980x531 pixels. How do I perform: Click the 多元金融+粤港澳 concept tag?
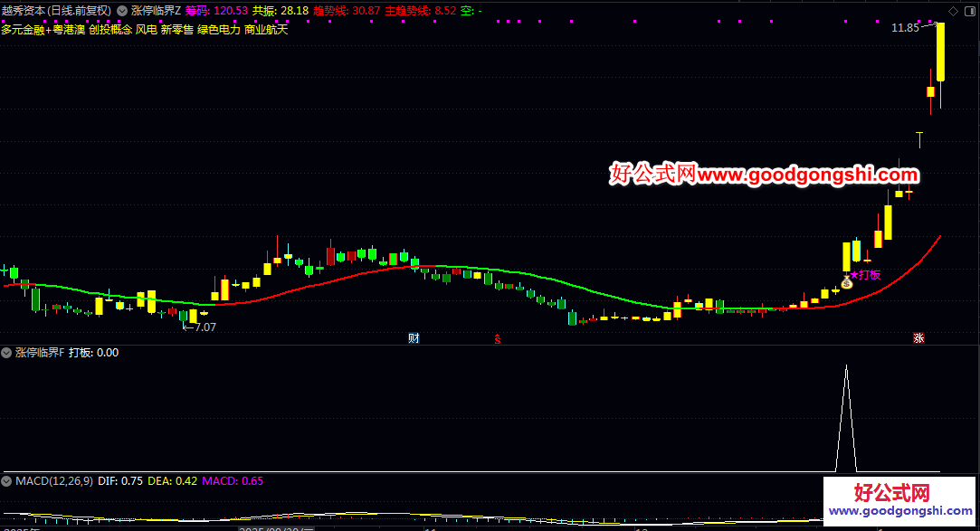pyautogui.click(x=43, y=29)
